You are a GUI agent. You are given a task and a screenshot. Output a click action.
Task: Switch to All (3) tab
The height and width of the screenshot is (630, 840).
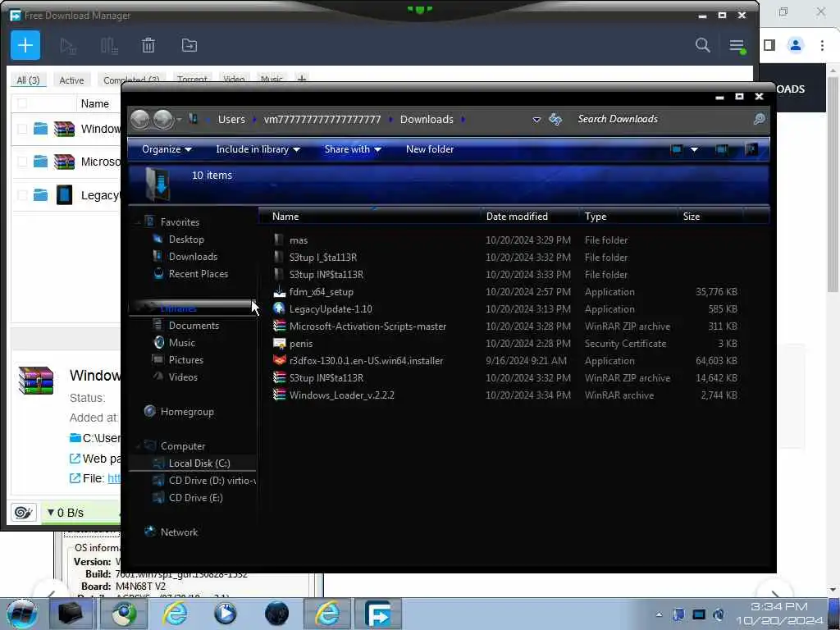tap(29, 80)
